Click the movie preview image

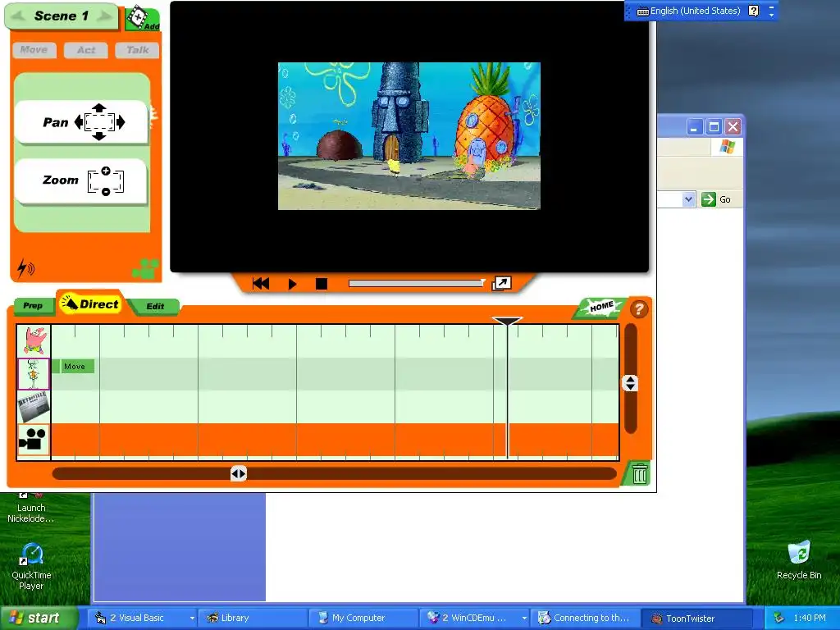pyautogui.click(x=409, y=135)
